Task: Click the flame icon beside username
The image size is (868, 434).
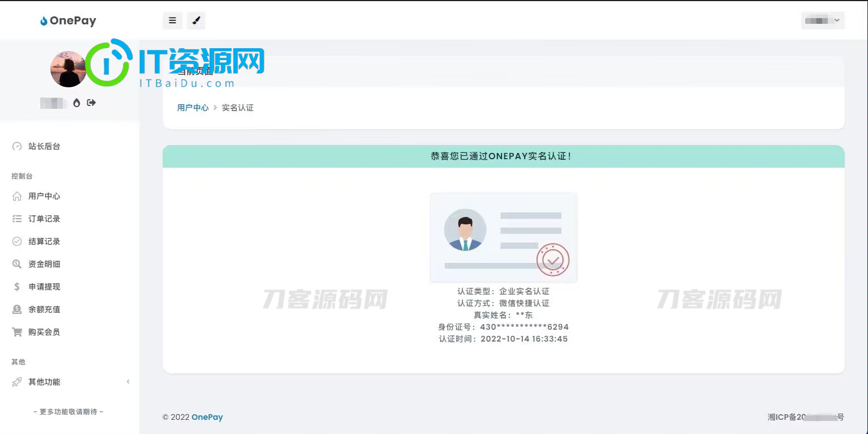Action: click(x=77, y=103)
